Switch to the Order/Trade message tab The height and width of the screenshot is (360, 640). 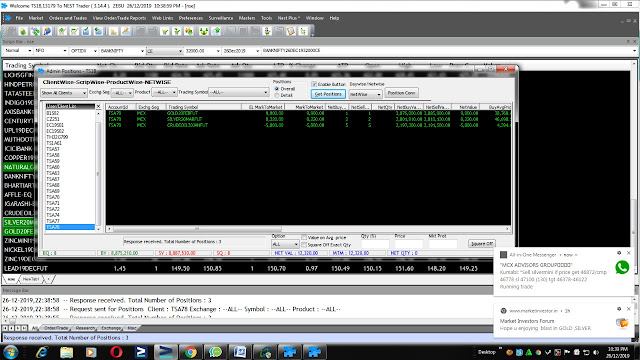coord(56,328)
